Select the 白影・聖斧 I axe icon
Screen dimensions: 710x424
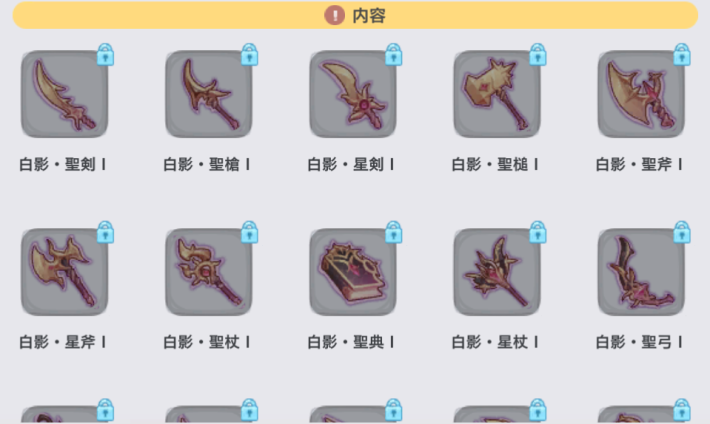point(641,94)
